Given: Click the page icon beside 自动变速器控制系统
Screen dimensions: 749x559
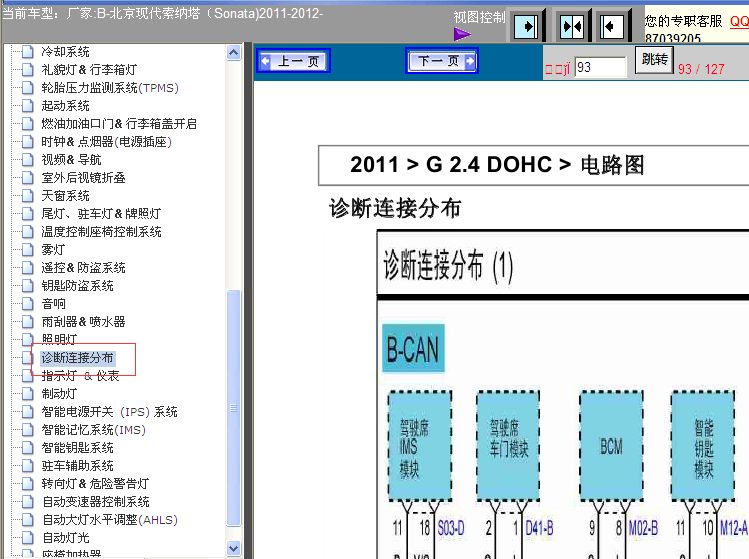Looking at the screenshot, I should [x=28, y=502].
